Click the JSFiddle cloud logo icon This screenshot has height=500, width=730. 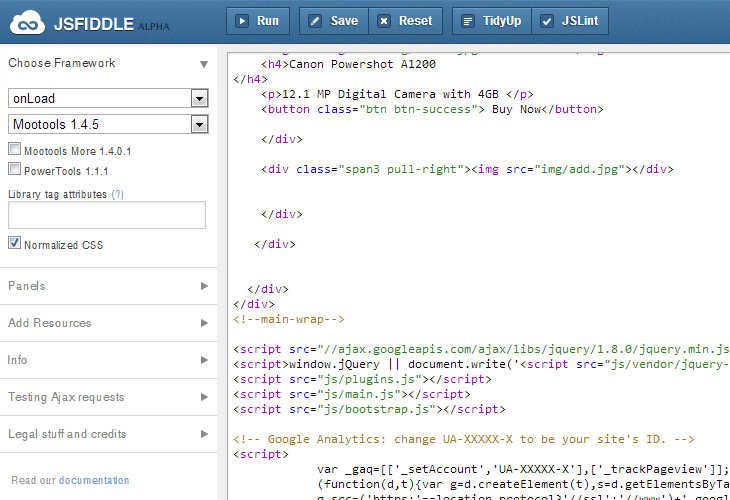(x=27, y=23)
